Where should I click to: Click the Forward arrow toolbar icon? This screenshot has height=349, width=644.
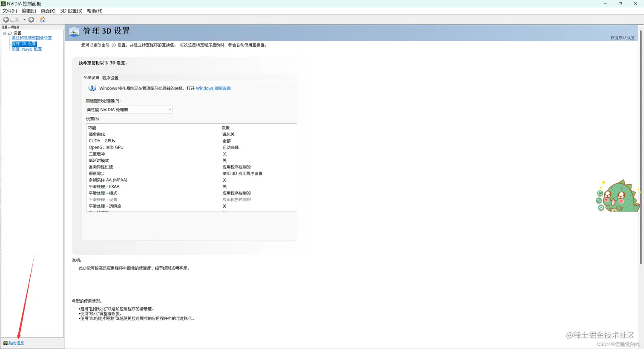click(x=31, y=20)
